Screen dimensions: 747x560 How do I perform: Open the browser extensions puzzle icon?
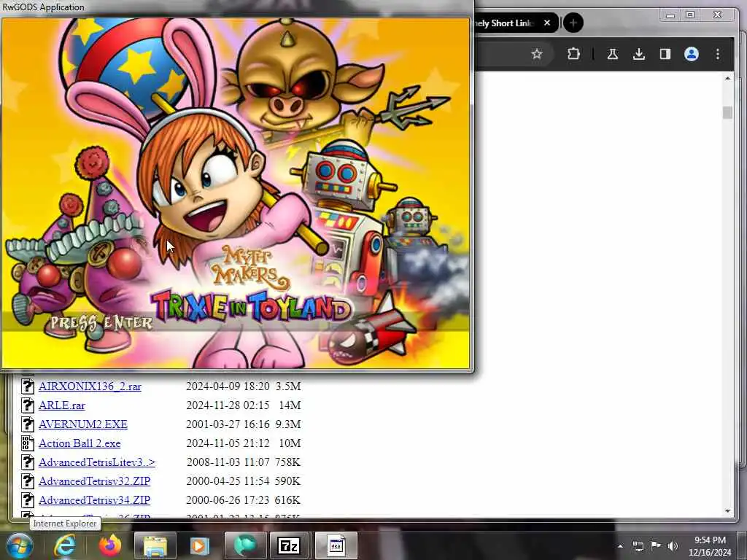(x=573, y=54)
